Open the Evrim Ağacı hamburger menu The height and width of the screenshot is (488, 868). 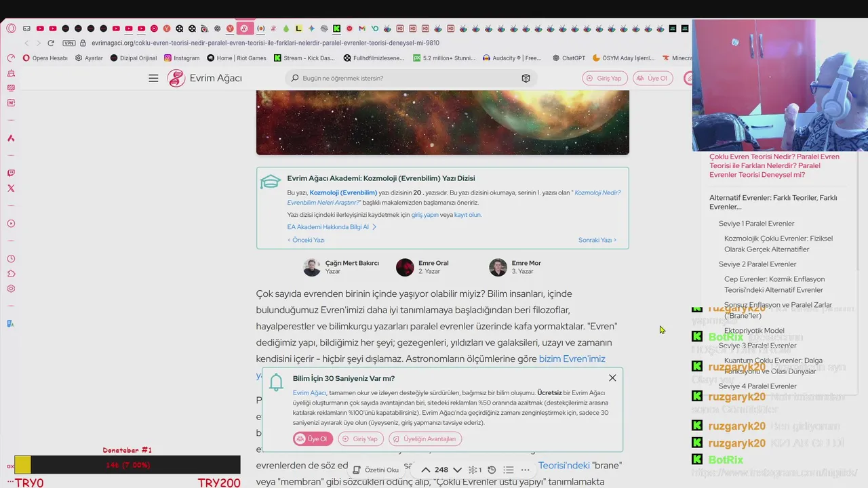(153, 78)
